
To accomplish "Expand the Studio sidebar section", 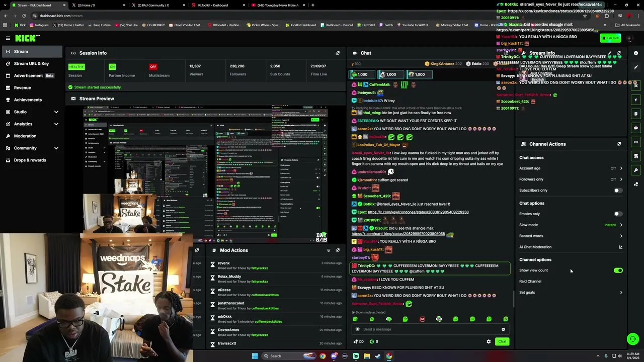I will click(56, 112).
